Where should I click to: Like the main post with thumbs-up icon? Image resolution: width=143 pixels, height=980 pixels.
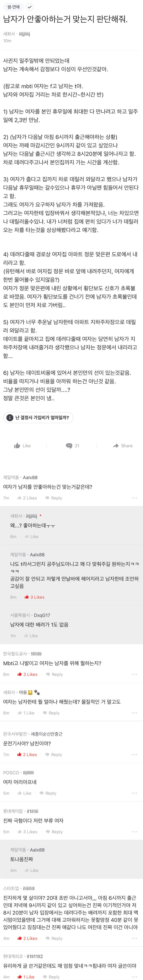[22, 446]
